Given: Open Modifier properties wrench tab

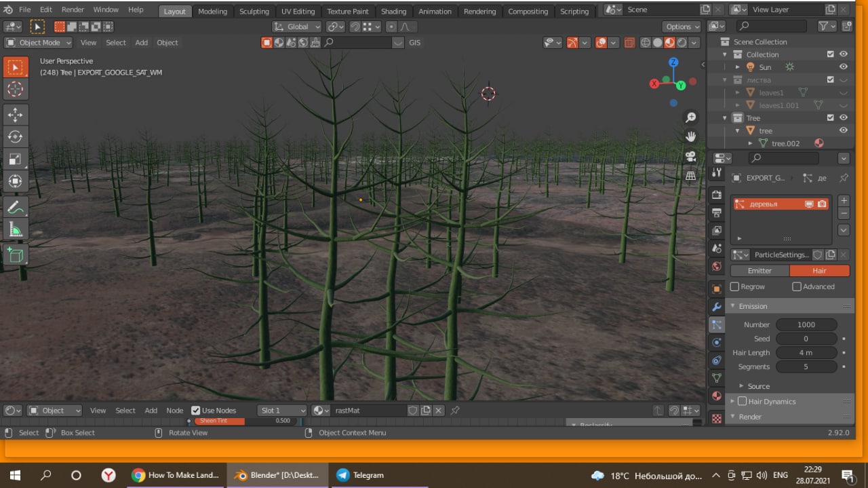Looking at the screenshot, I should click(x=716, y=307).
